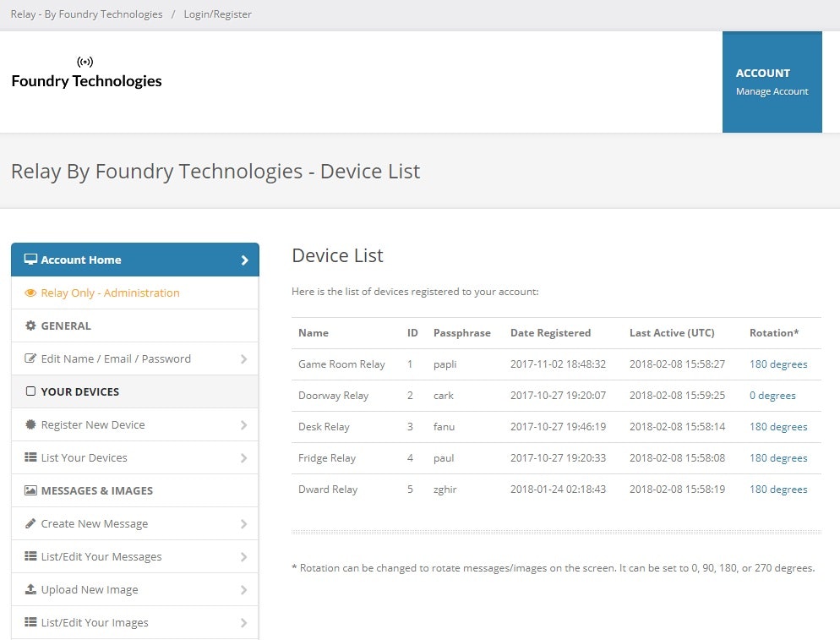Click the 0 degrees rotation link
Screen dimensions: 840x640
coord(772,396)
